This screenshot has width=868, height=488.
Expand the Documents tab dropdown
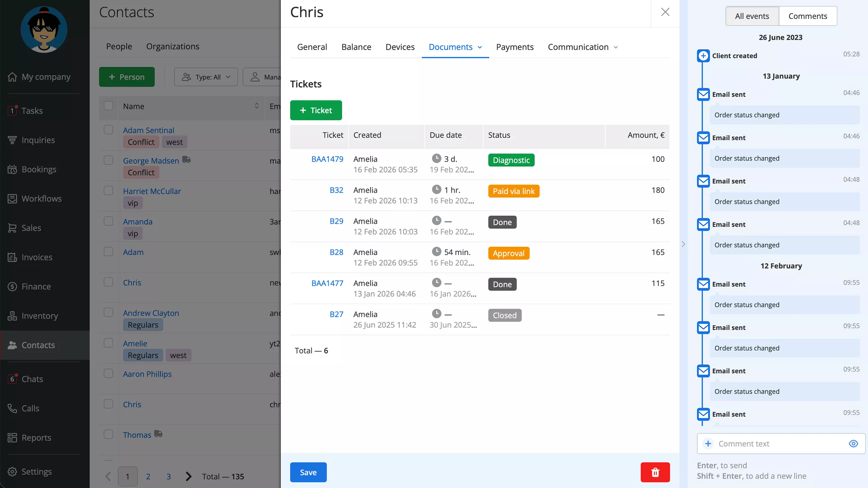[480, 47]
